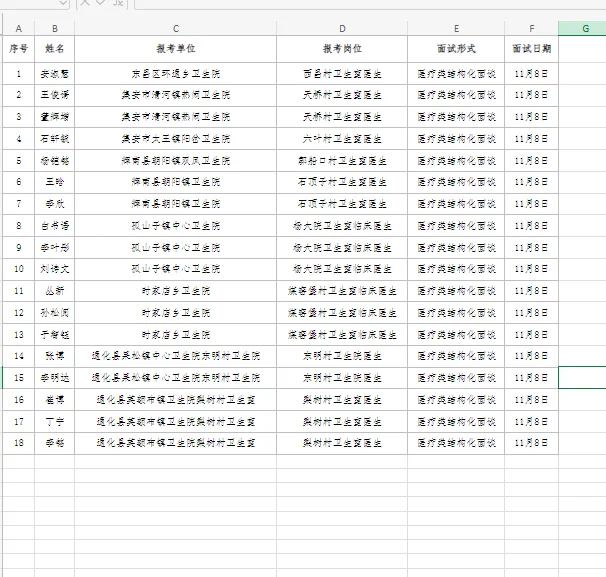Click column E interview format cell in serial 12 row
Viewport: 606px width, 577px height.
[456, 313]
